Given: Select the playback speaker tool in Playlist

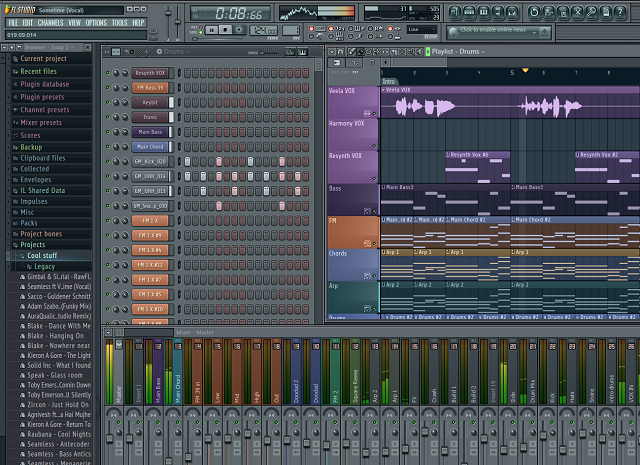Looking at the screenshot, I should point(419,52).
